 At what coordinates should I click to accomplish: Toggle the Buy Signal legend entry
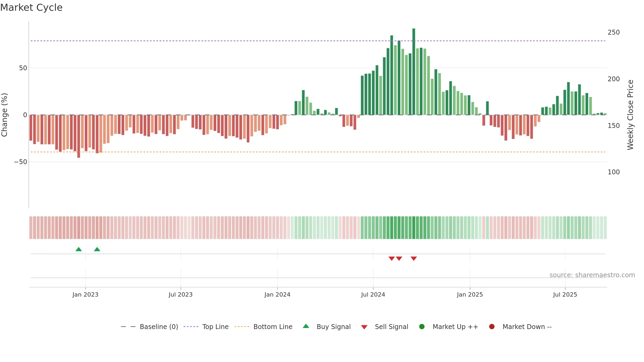click(x=327, y=327)
